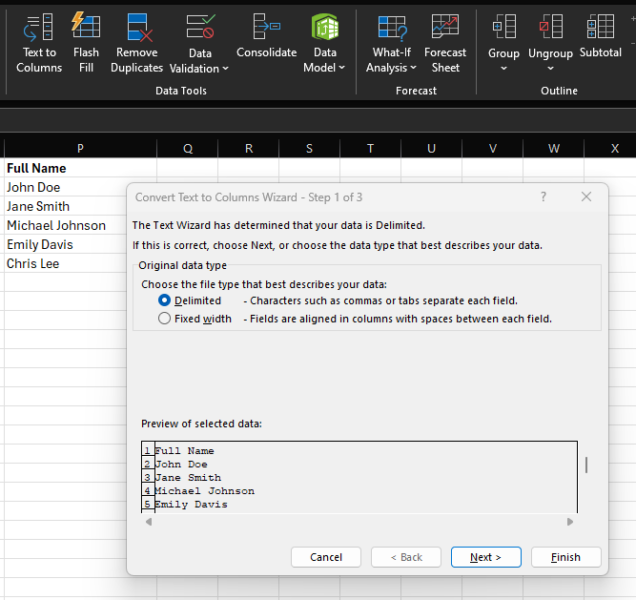Run Flash Fill from the ribbon
This screenshot has height=600, width=636.
coord(86,43)
